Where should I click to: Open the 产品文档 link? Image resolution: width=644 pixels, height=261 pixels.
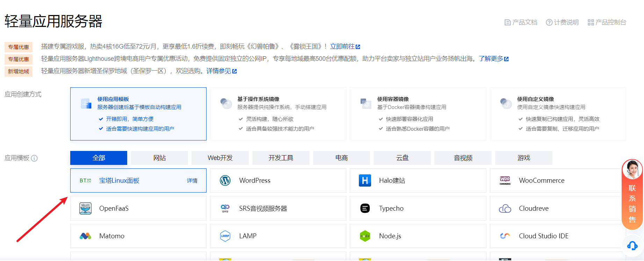[x=521, y=22]
